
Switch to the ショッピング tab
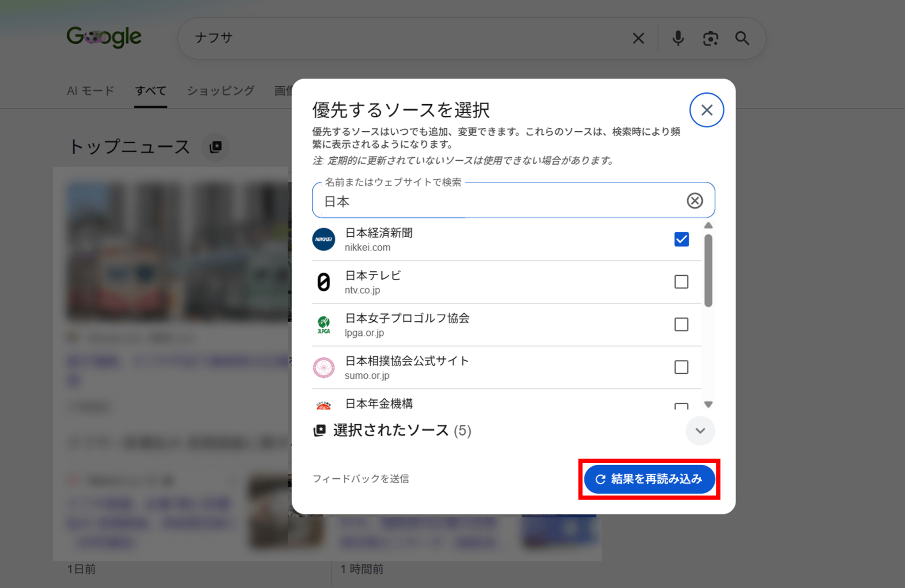coord(221,91)
